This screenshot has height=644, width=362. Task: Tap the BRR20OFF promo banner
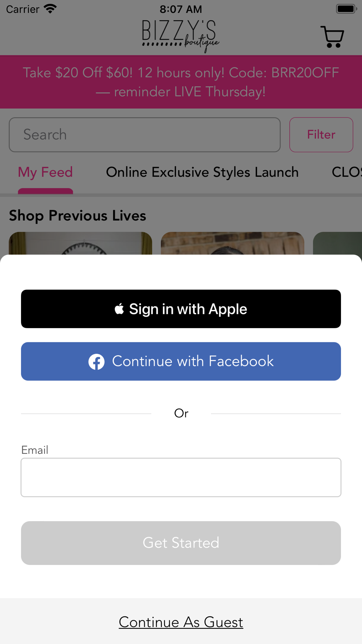click(x=181, y=82)
